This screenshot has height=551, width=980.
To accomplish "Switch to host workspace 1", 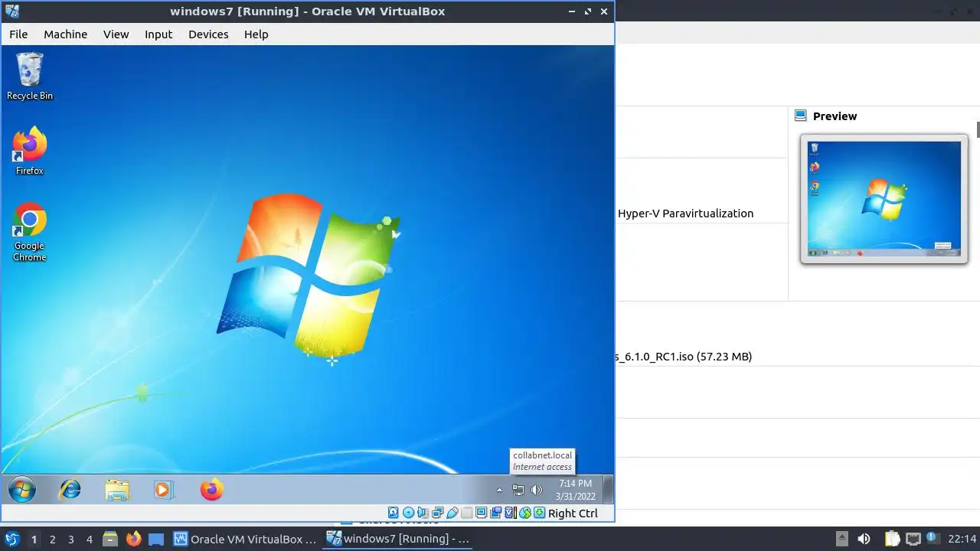I will point(34,539).
